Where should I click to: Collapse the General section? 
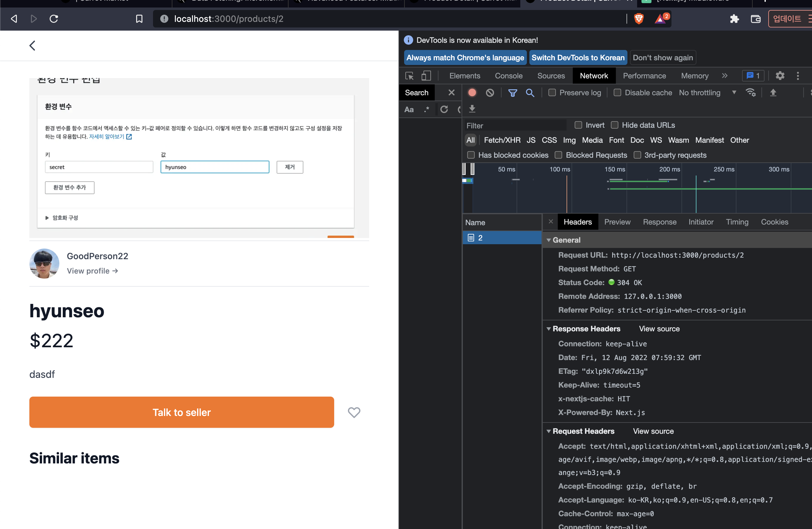pos(549,240)
